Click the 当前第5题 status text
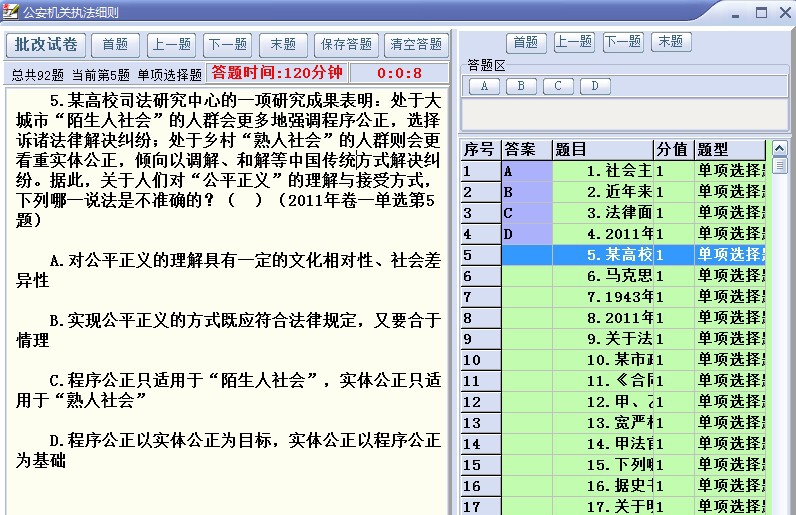The image size is (796, 515). (x=101, y=75)
